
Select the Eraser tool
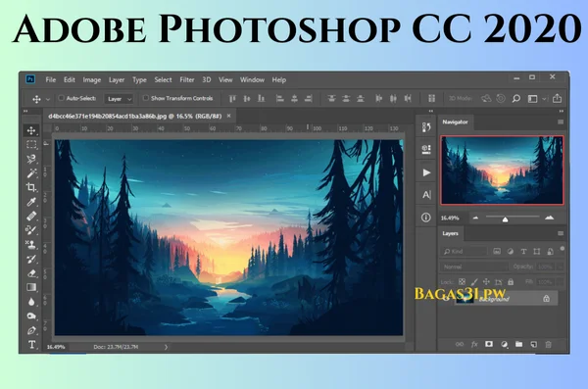pos(31,273)
